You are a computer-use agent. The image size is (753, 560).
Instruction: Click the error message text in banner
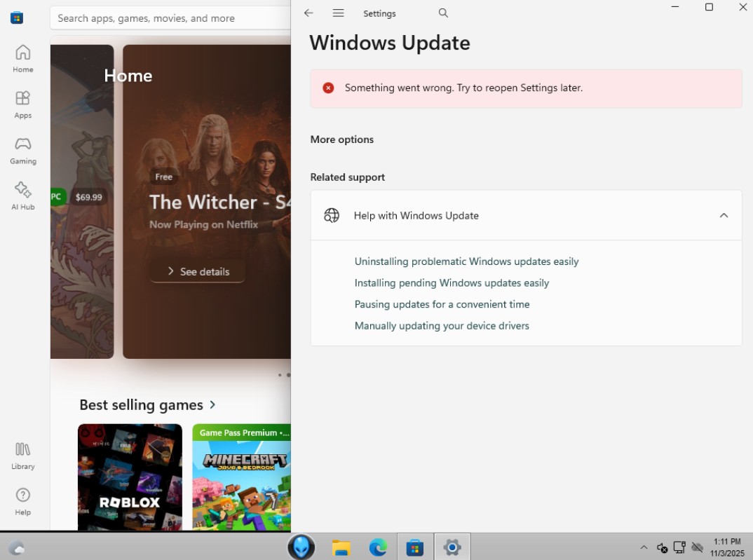tap(464, 88)
